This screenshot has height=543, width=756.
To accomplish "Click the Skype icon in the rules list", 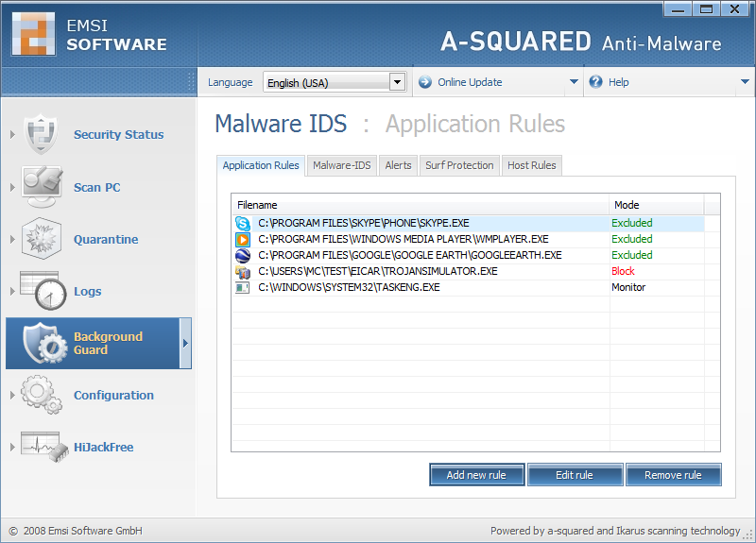I will coord(244,224).
